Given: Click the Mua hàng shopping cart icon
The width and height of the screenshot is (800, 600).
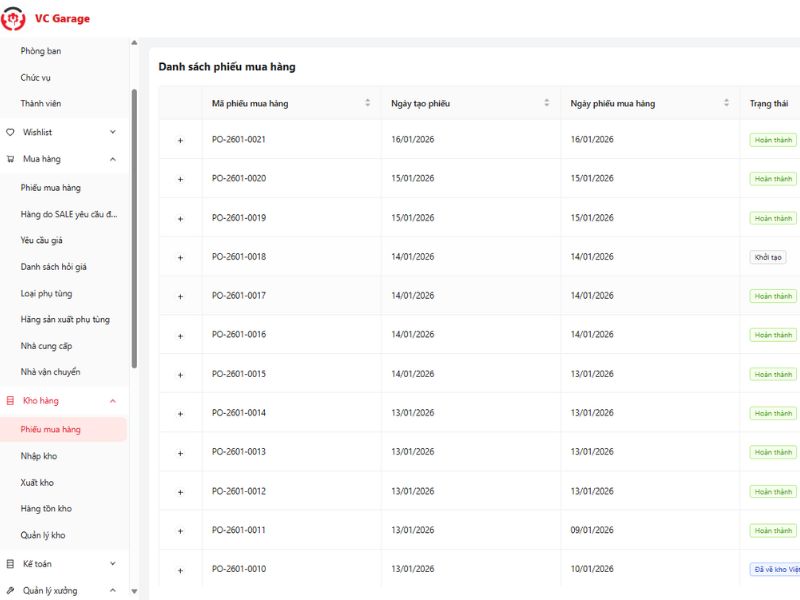Looking at the screenshot, I should [11, 159].
